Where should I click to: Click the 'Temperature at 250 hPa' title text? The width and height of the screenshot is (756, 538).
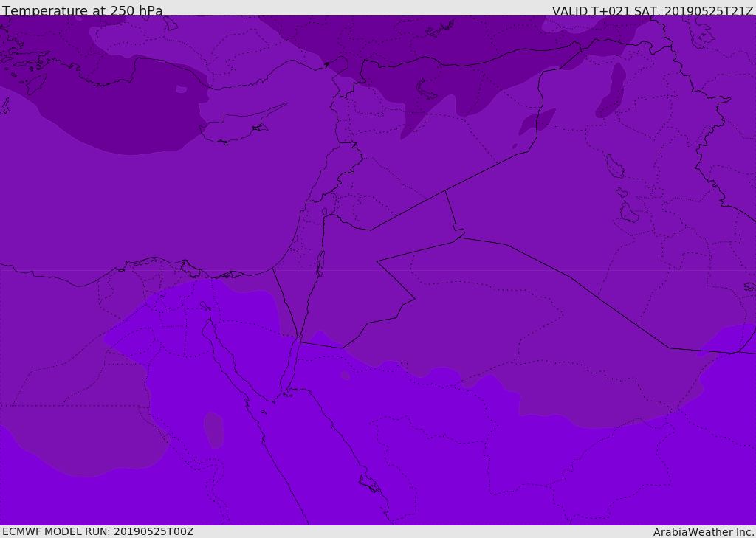[83, 10]
